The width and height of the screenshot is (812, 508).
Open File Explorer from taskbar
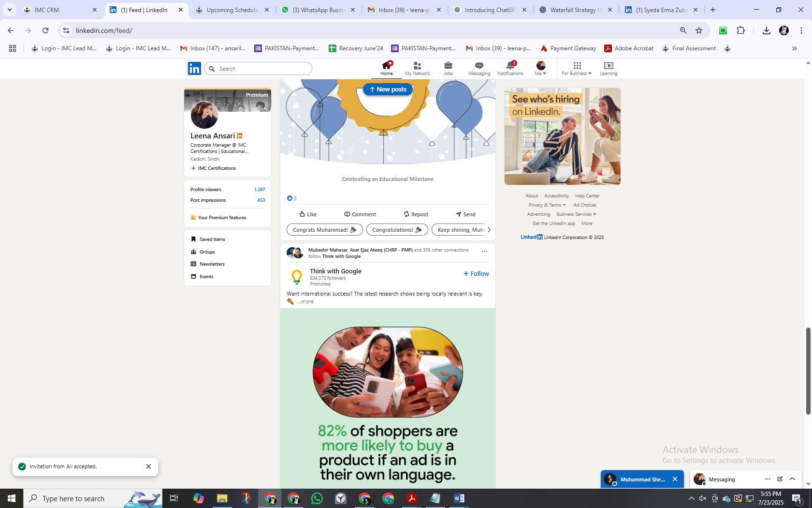(222, 498)
